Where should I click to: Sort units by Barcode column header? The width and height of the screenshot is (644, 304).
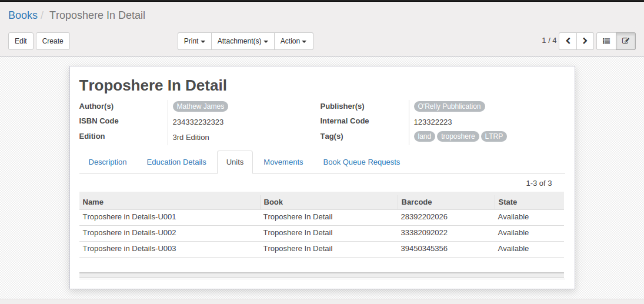click(416, 202)
